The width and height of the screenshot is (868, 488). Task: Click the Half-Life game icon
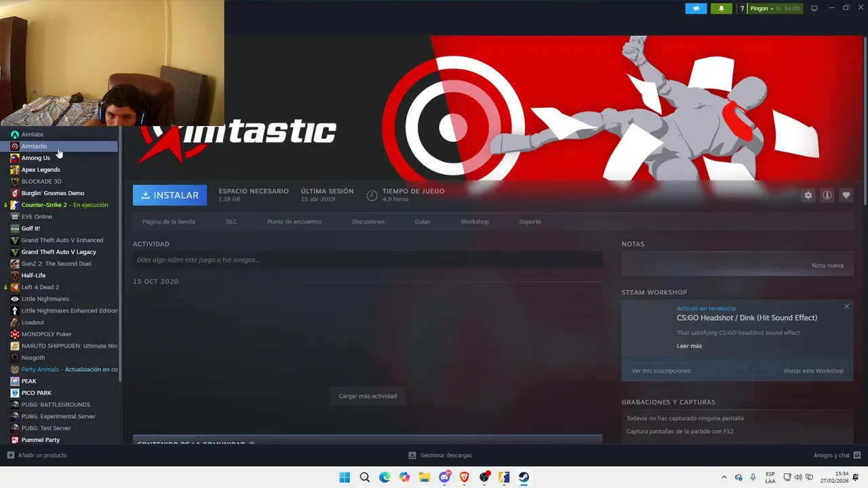(15, 275)
